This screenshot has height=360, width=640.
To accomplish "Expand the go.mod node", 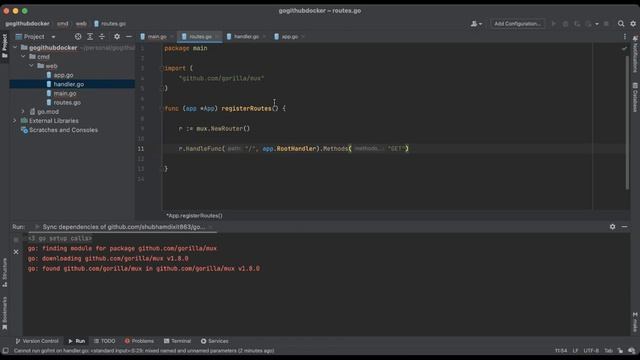I will pos(23,111).
